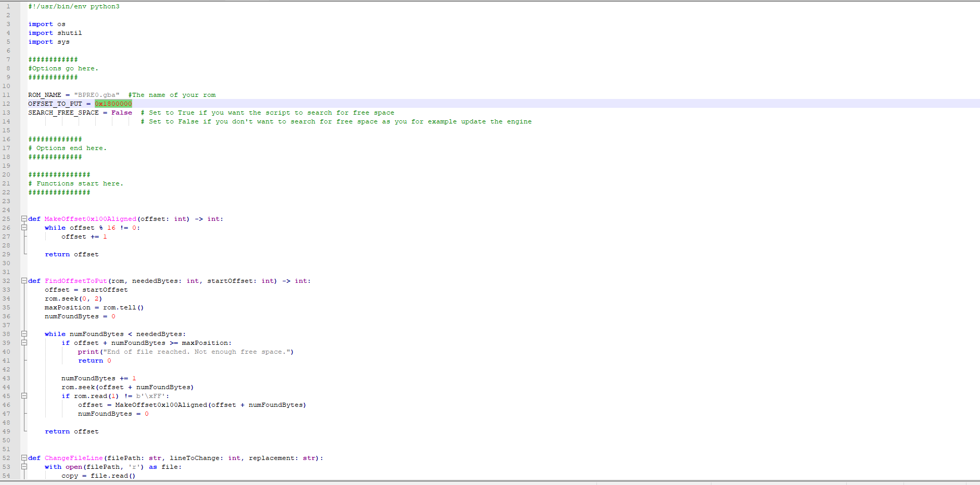Collapse the 'if offset + numFoundBytes' block fold
This screenshot has width=980, height=485.
24,343
